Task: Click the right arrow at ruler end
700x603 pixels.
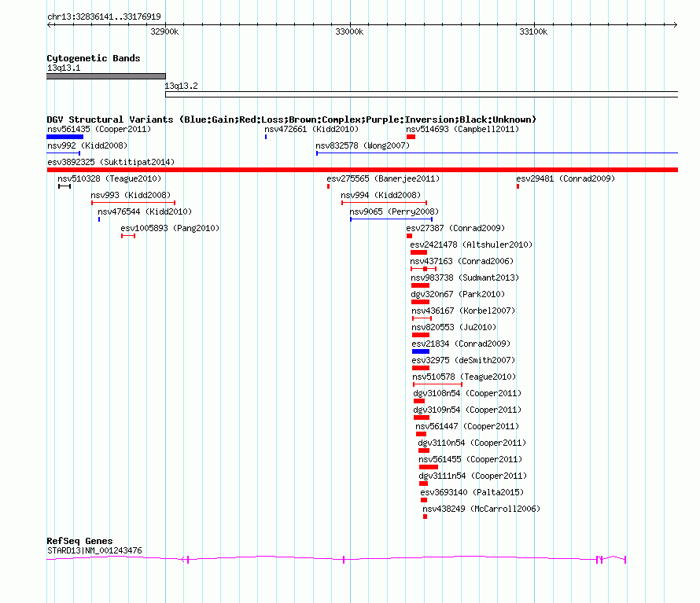Action: pos(675,25)
